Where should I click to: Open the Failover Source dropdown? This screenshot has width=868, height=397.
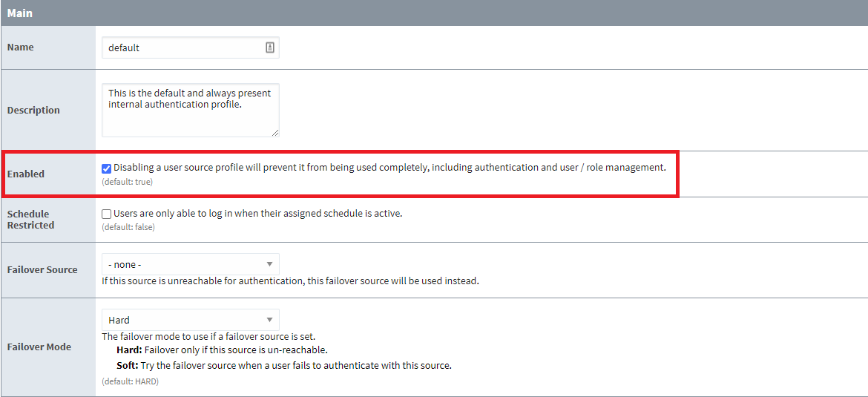click(191, 264)
